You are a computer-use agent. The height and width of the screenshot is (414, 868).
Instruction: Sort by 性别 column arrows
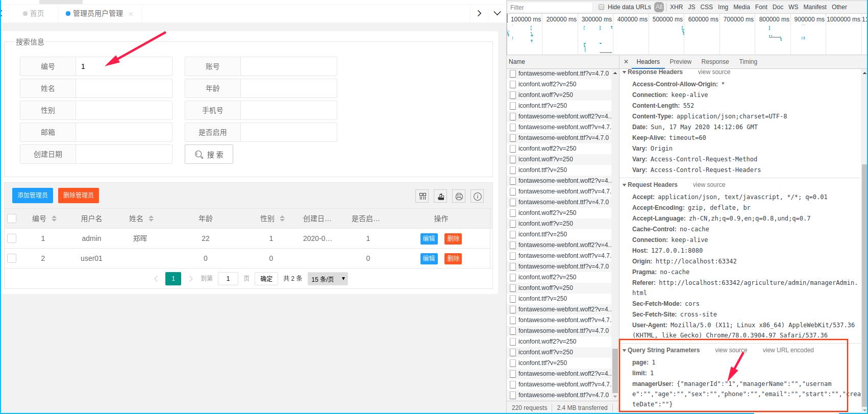click(x=283, y=218)
